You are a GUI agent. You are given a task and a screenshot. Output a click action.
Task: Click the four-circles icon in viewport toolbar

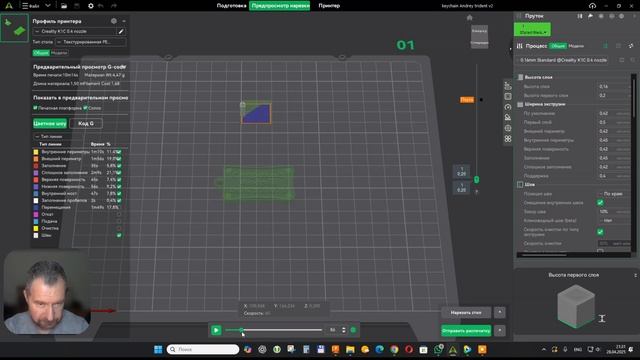tap(508, 139)
